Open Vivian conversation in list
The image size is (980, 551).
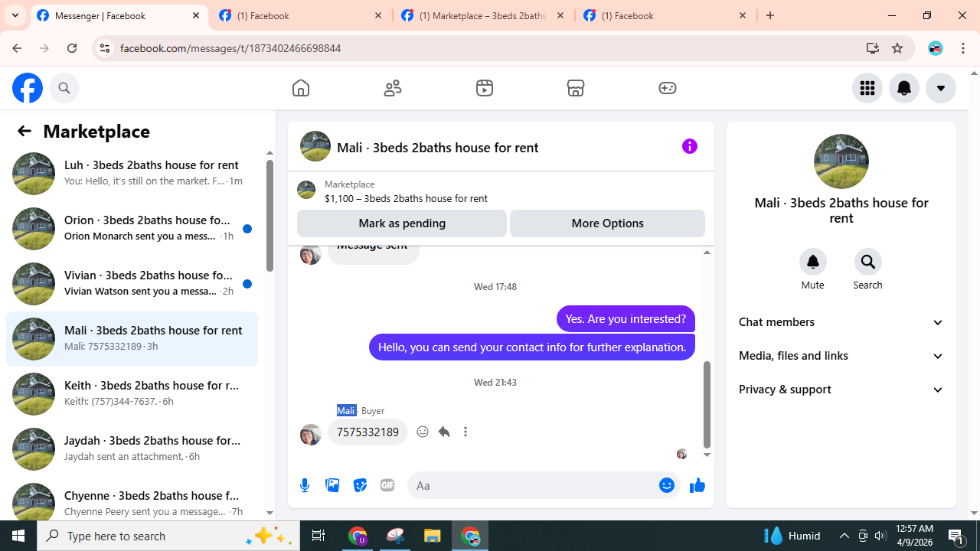[132, 283]
